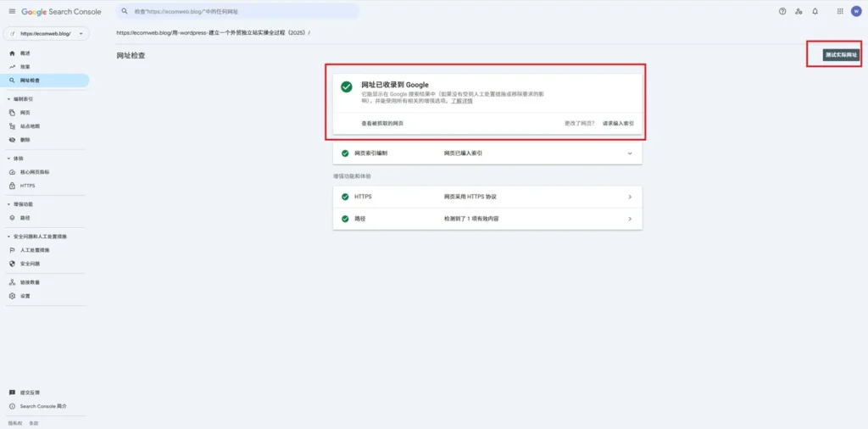Open 删除 removals in sidebar
This screenshot has width=868, height=429.
(44, 140)
